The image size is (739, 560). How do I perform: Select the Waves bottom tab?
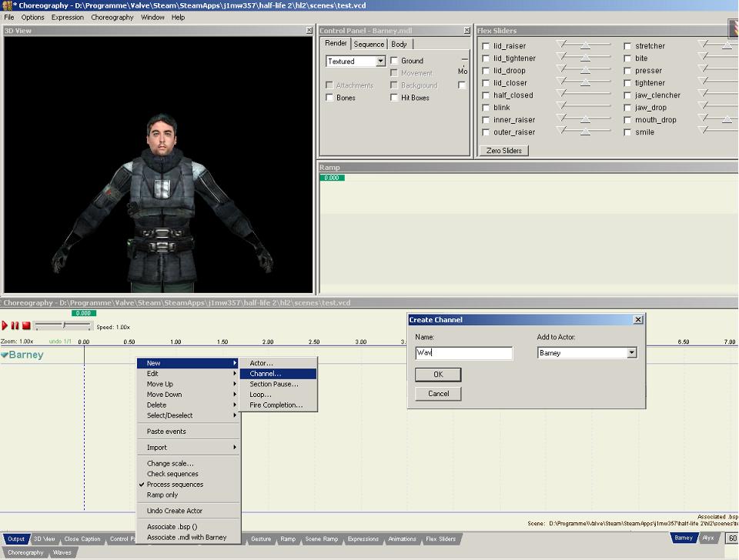[x=62, y=552]
